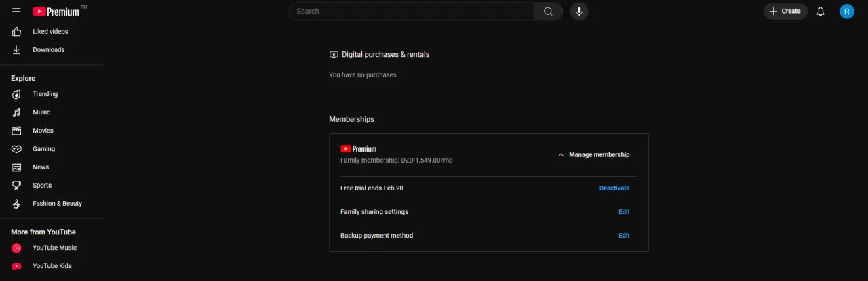Collapse the Manage membership section

[593, 155]
